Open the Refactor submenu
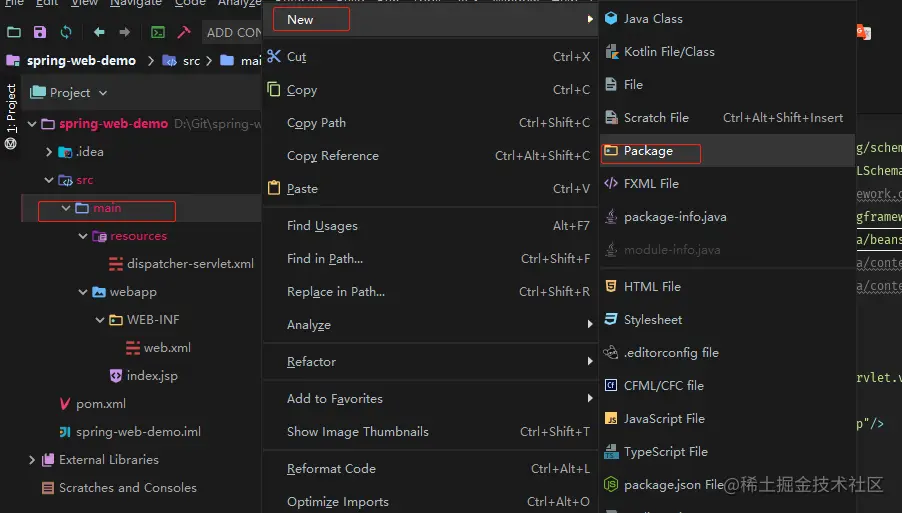This screenshot has width=902, height=513. 430,361
